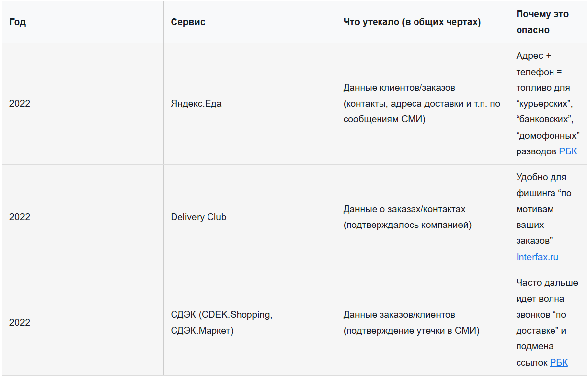Viewport: 588px width, 377px height.
Task: Click the "Данные клиентов/заказов" leak description
Action: point(399,87)
